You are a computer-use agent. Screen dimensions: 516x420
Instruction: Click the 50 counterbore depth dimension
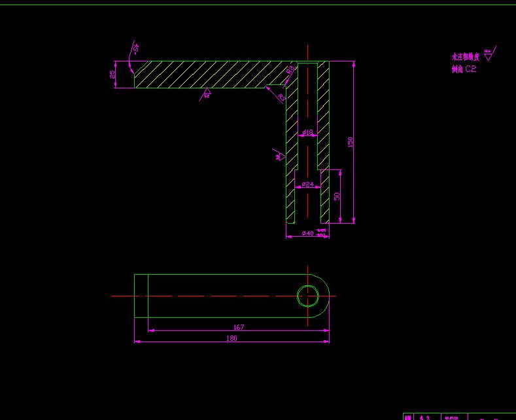click(x=337, y=196)
